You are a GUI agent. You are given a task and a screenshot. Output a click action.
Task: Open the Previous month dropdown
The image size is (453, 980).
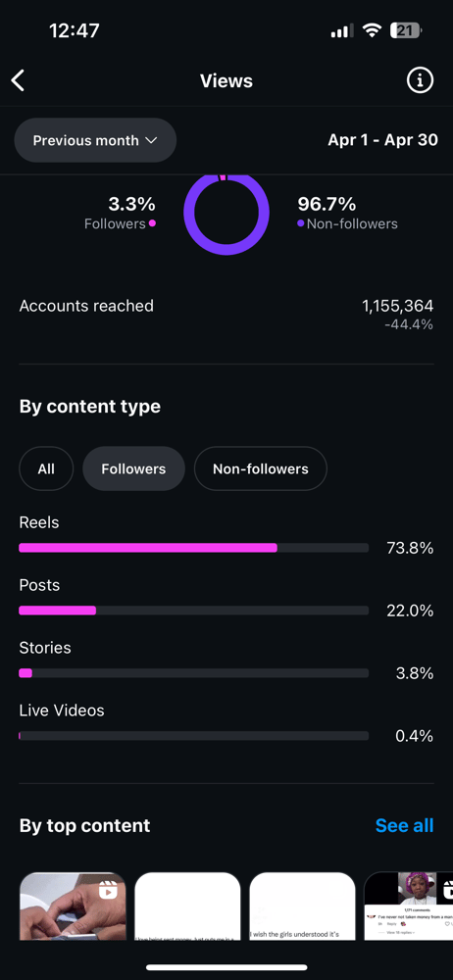pos(95,140)
